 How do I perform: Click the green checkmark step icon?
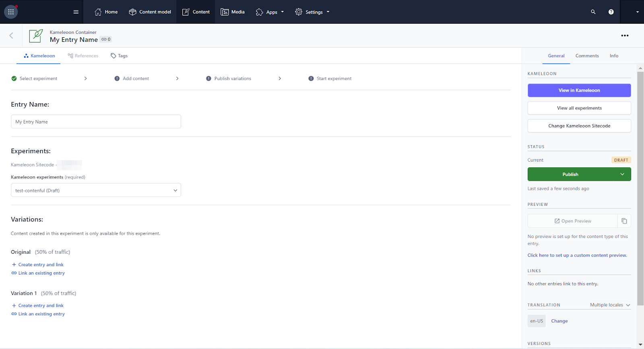click(14, 79)
